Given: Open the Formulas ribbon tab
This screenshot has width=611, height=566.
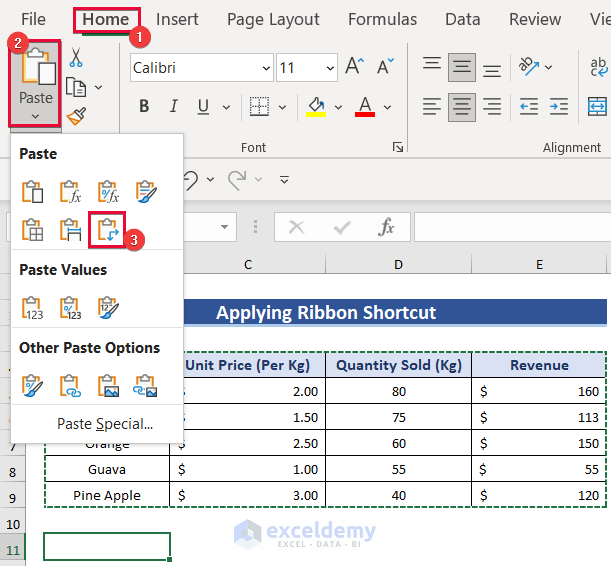Looking at the screenshot, I should coord(382,19).
